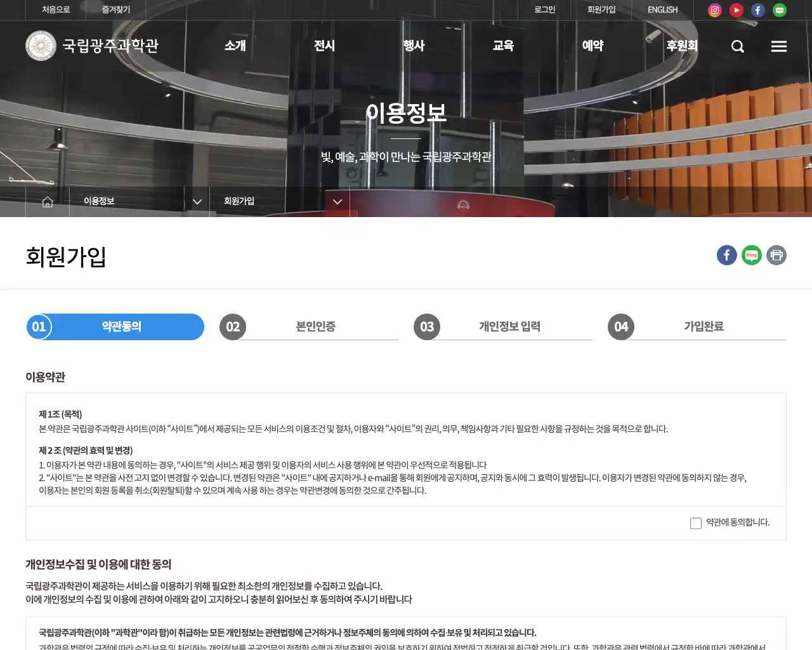Share the page via the Naver blog icon
The image size is (812, 650).
click(x=751, y=255)
